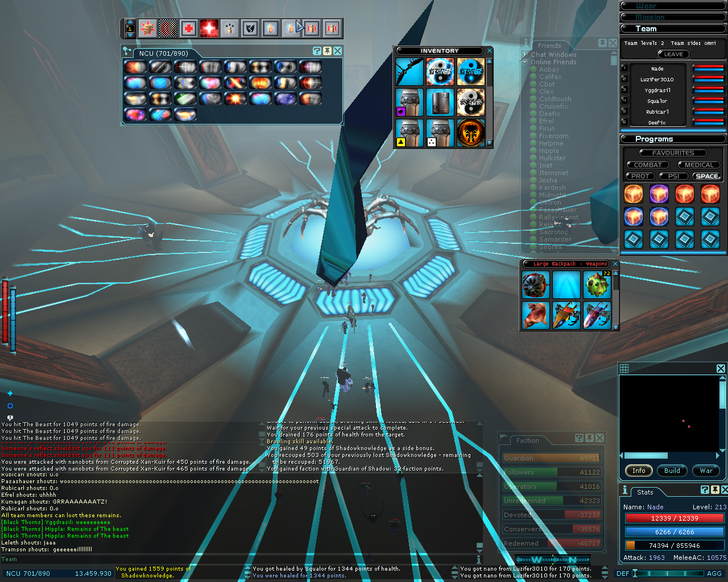Image resolution: width=728 pixels, height=582 pixels.
Task: Select the bow weapon in Inventory
Action: [x=409, y=72]
